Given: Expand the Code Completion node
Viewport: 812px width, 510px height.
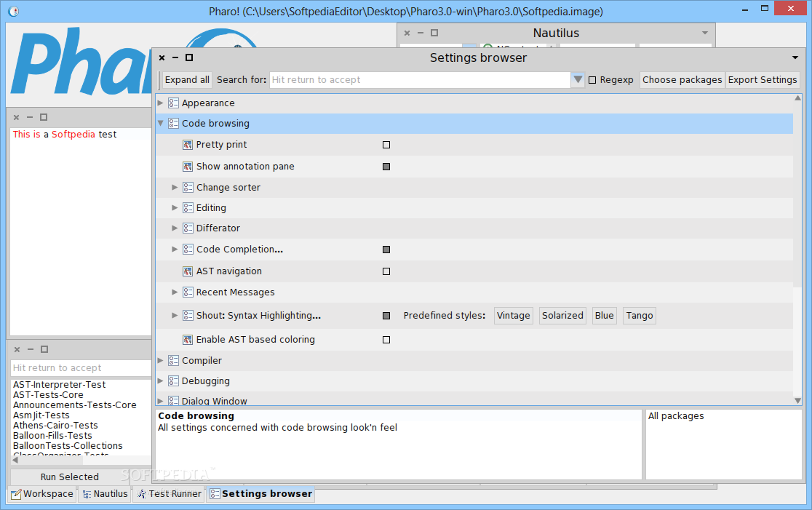Looking at the screenshot, I should tap(175, 250).
